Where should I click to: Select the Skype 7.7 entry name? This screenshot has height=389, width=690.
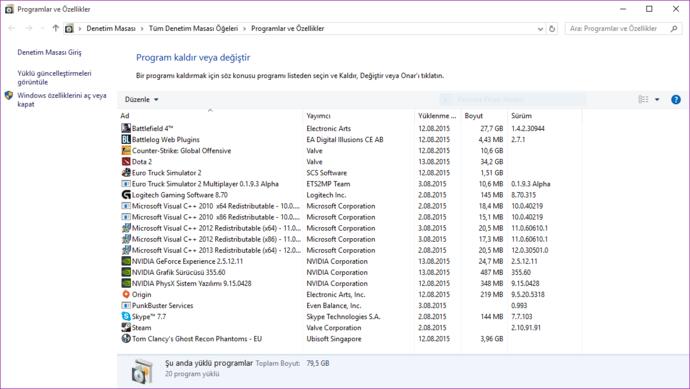[149, 316]
